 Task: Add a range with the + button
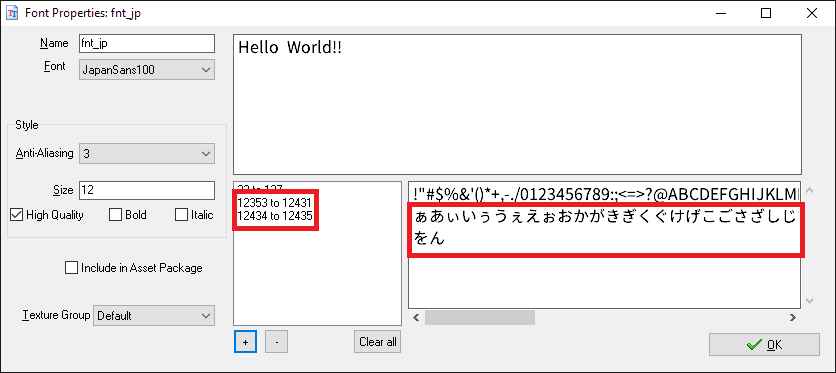pyautogui.click(x=245, y=342)
